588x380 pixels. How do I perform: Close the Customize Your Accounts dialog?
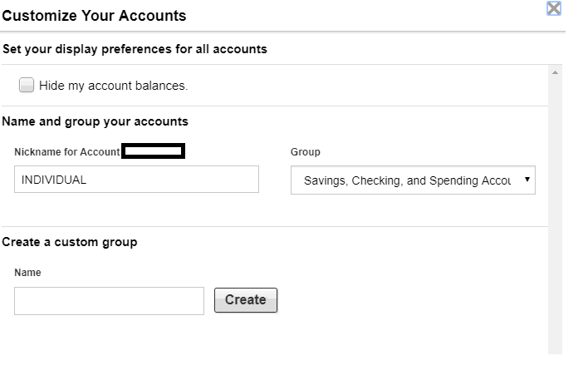tap(553, 8)
